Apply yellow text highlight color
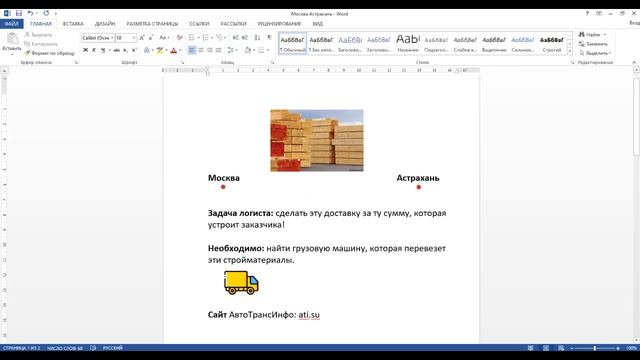This screenshot has width=640, height=360. click(x=160, y=50)
